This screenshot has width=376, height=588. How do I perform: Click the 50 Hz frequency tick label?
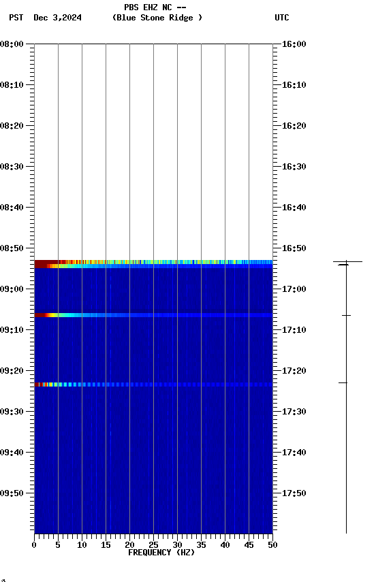[272, 545]
